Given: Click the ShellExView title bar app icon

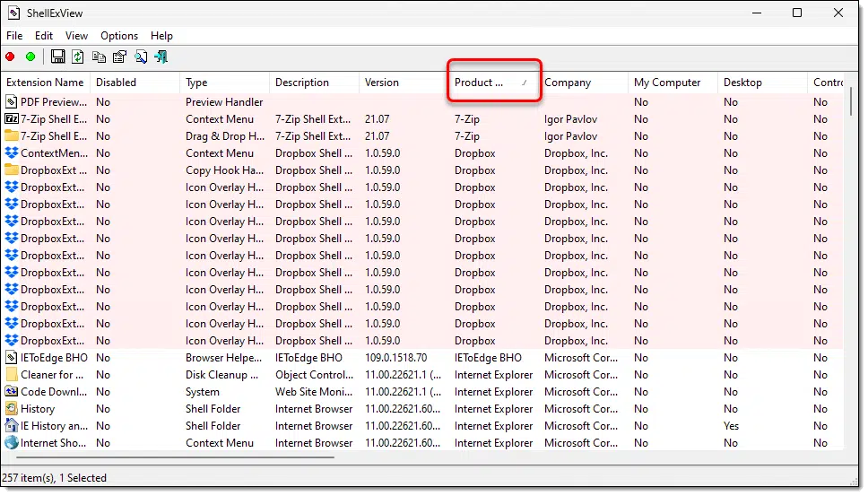Looking at the screenshot, I should tap(13, 13).
